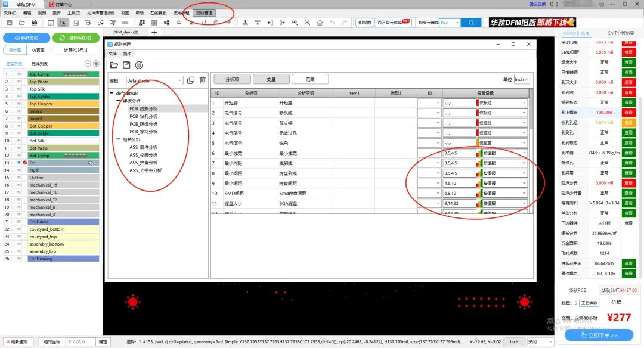This screenshot has width=644, height=348.
Task: Open the 元件库管理(W) menu
Action: click(100, 13)
